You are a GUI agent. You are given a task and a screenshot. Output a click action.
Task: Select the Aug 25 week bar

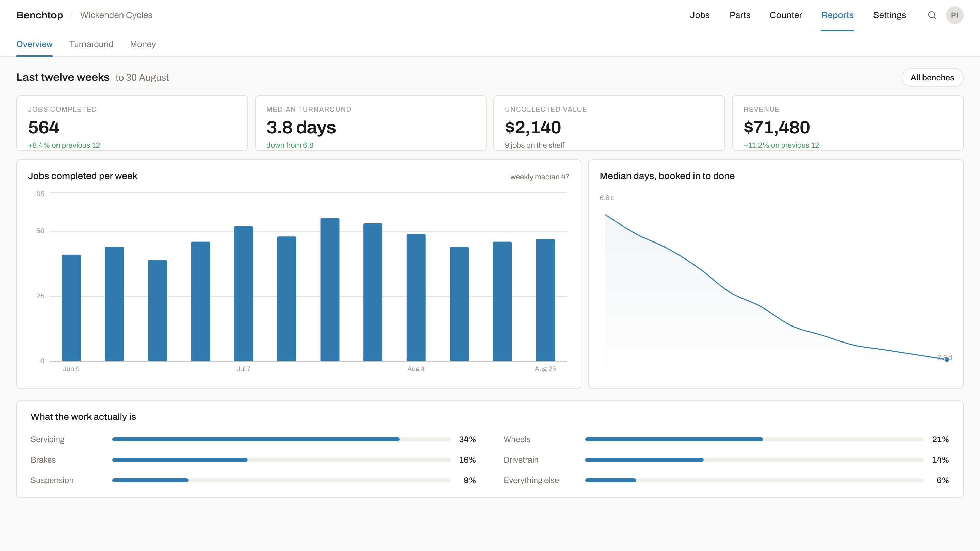pyautogui.click(x=545, y=300)
